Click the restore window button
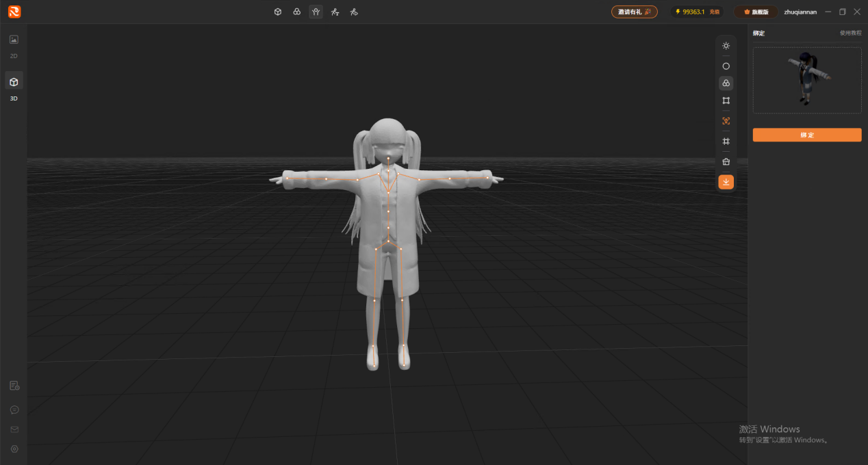Screen dimensions: 868x465 pos(843,12)
